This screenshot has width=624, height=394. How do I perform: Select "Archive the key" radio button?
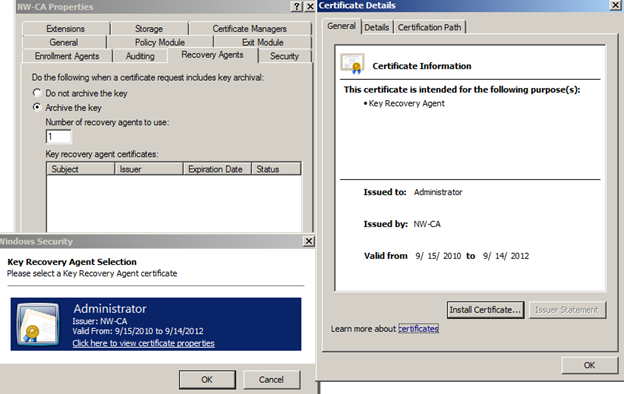[37, 107]
